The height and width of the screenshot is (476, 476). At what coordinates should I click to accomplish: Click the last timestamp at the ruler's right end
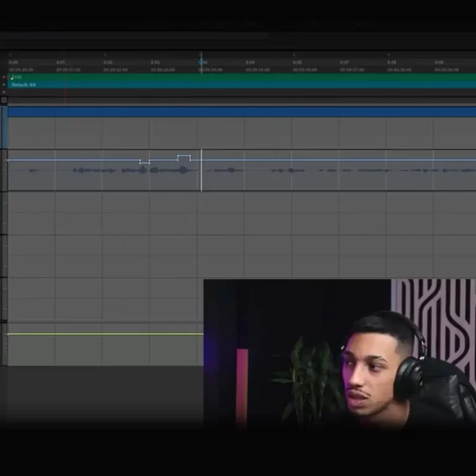(x=439, y=63)
